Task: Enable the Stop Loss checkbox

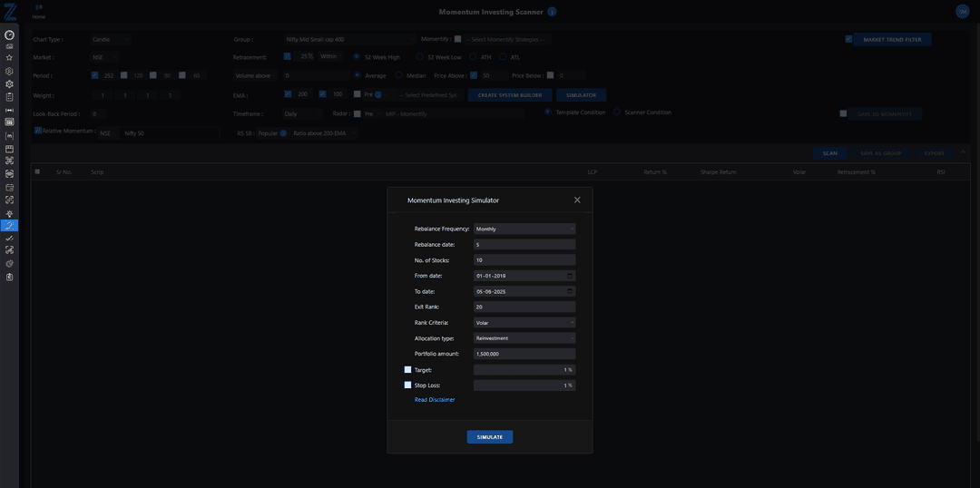Action: [x=407, y=385]
